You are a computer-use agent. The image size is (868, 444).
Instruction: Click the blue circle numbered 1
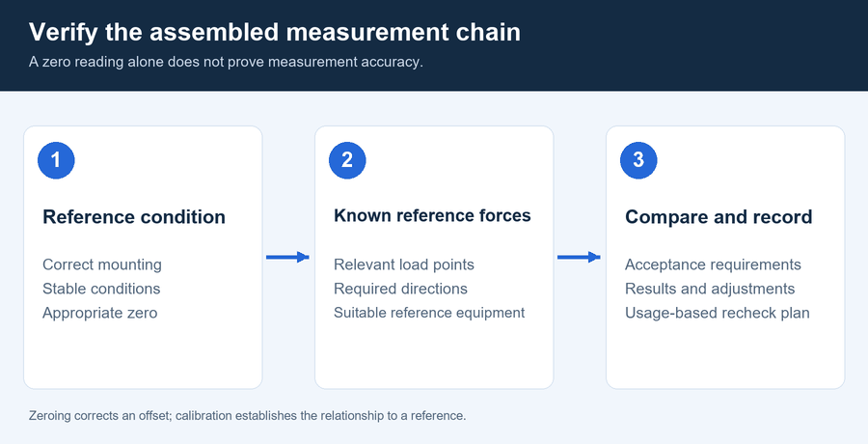[x=56, y=160]
